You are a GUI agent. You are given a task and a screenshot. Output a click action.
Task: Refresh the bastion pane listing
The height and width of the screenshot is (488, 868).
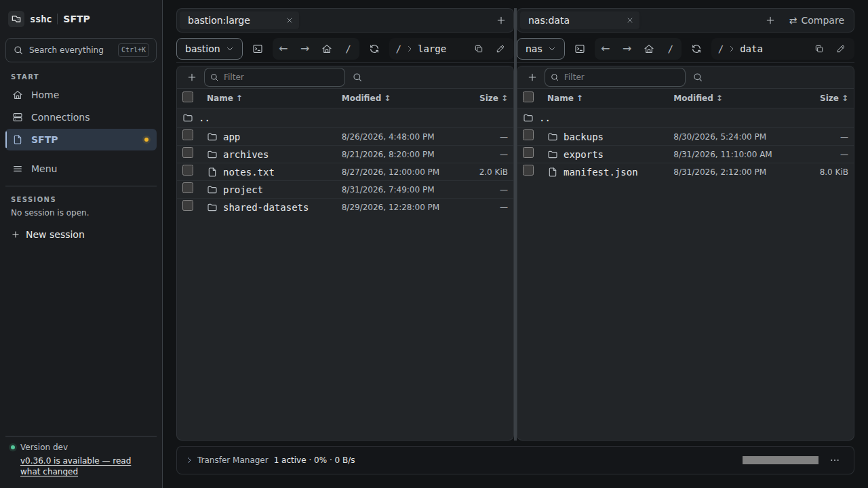[374, 49]
